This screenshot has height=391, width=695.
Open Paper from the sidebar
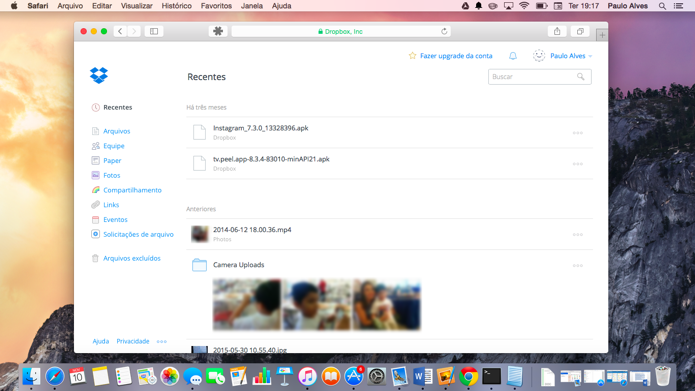tap(112, 160)
